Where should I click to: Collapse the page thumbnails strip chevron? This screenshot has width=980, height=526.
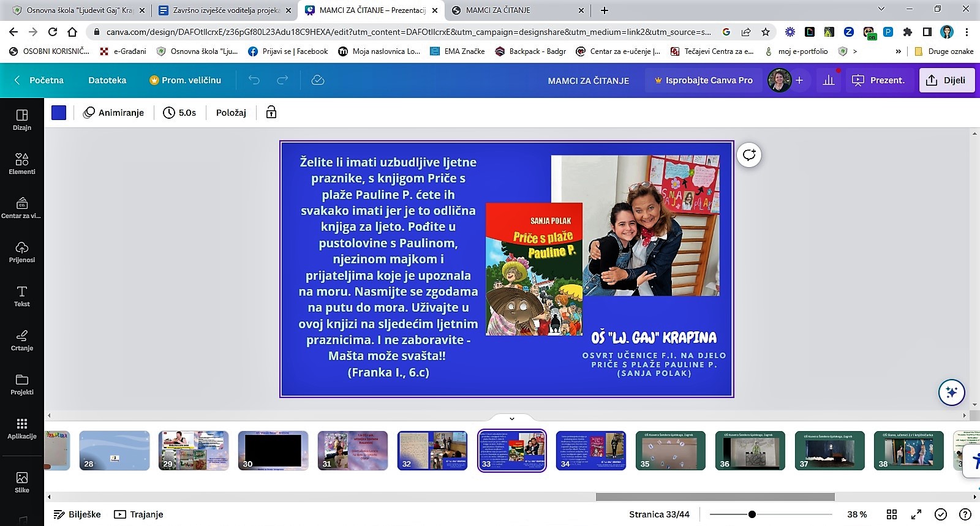tap(512, 419)
